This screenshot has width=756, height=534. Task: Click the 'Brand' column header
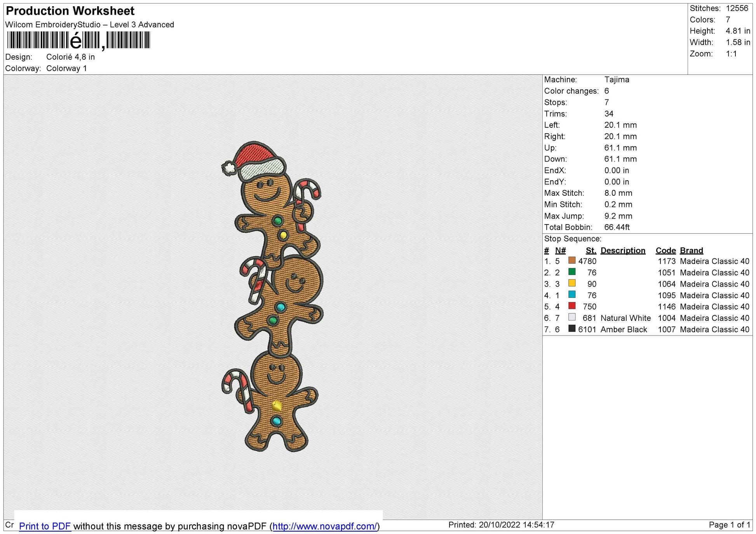click(x=692, y=250)
